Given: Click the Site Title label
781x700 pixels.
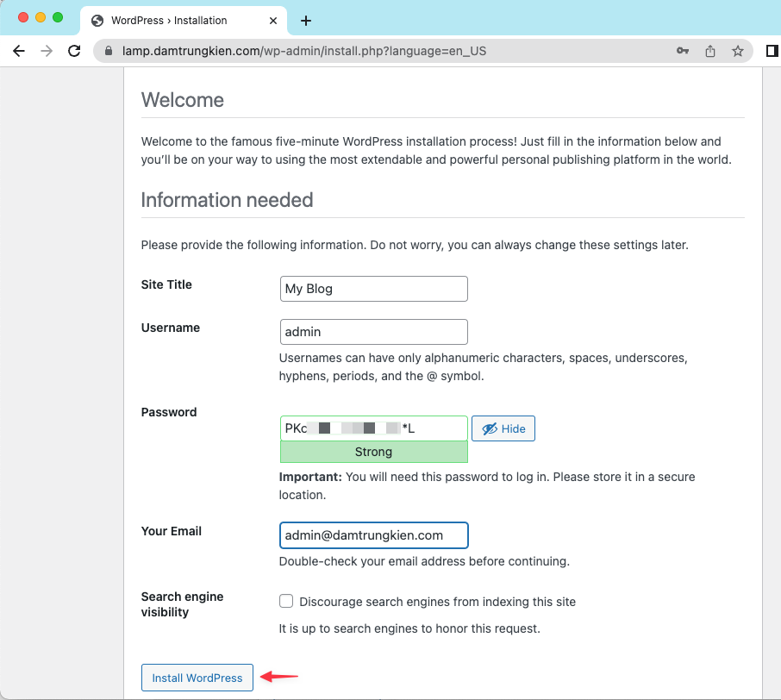Looking at the screenshot, I should tap(166, 284).
